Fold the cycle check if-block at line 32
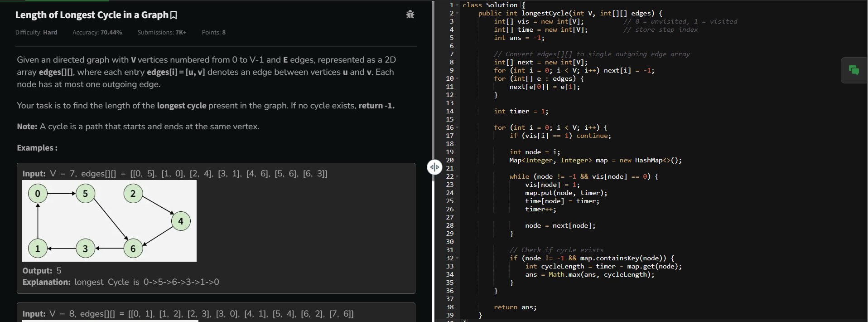The width and height of the screenshot is (868, 322). [457, 258]
